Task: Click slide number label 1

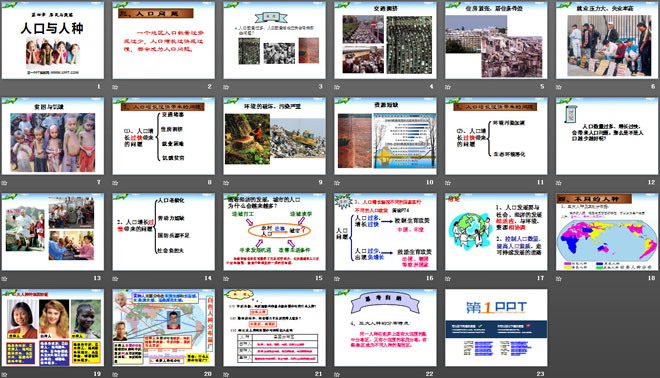Action: click(99, 86)
